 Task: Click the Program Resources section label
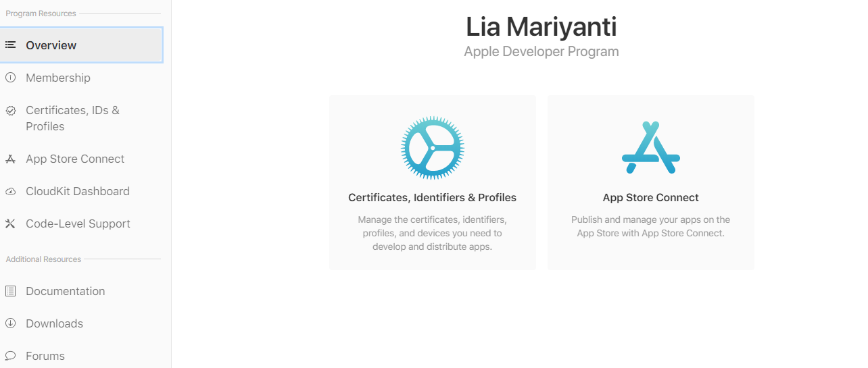click(41, 14)
